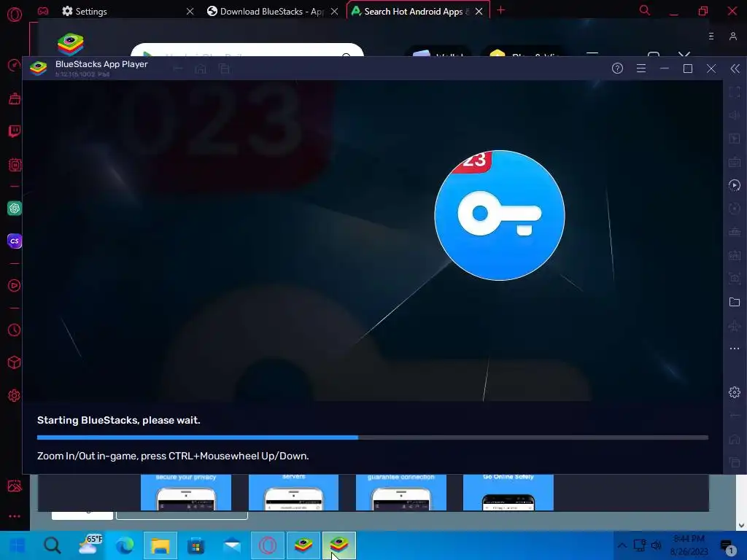This screenshot has height=560, width=747.
Task: Open Extensions cube icon in Opera sidebar
Action: [15, 363]
